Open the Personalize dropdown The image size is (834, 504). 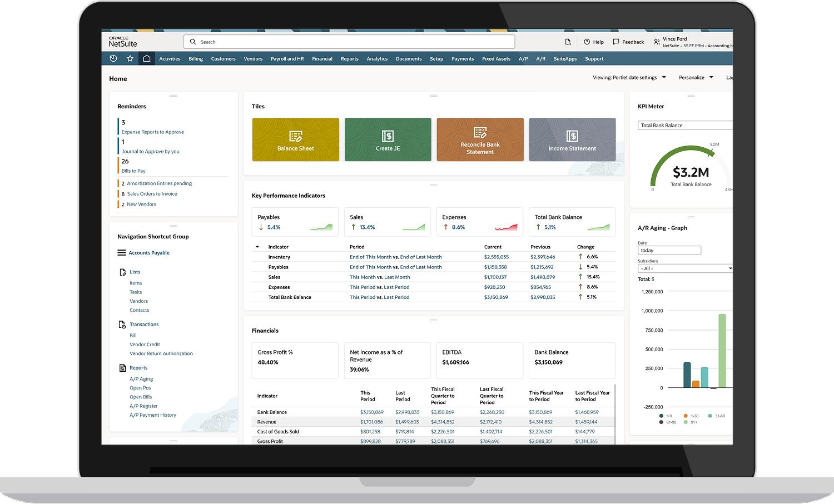tap(695, 77)
